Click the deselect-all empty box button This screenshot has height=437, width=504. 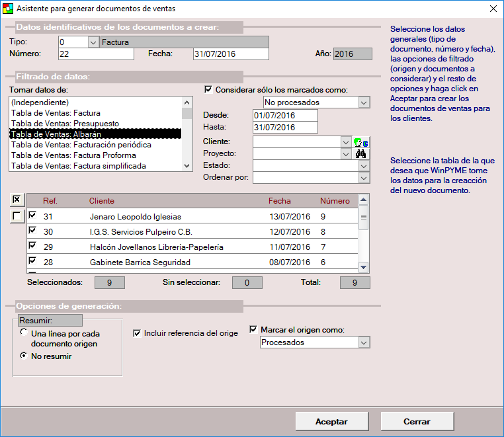click(17, 216)
